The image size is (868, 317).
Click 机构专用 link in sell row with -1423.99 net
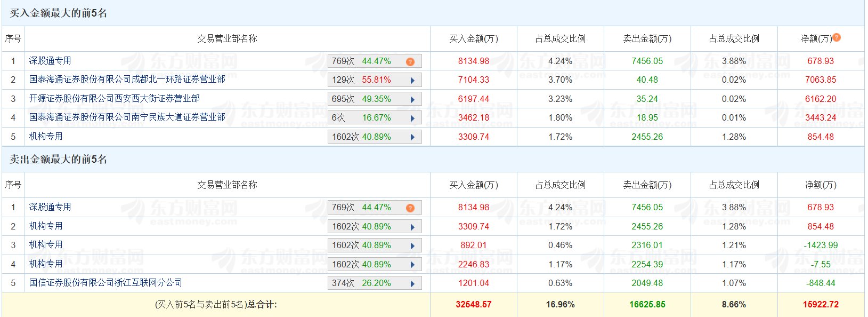[x=46, y=245]
